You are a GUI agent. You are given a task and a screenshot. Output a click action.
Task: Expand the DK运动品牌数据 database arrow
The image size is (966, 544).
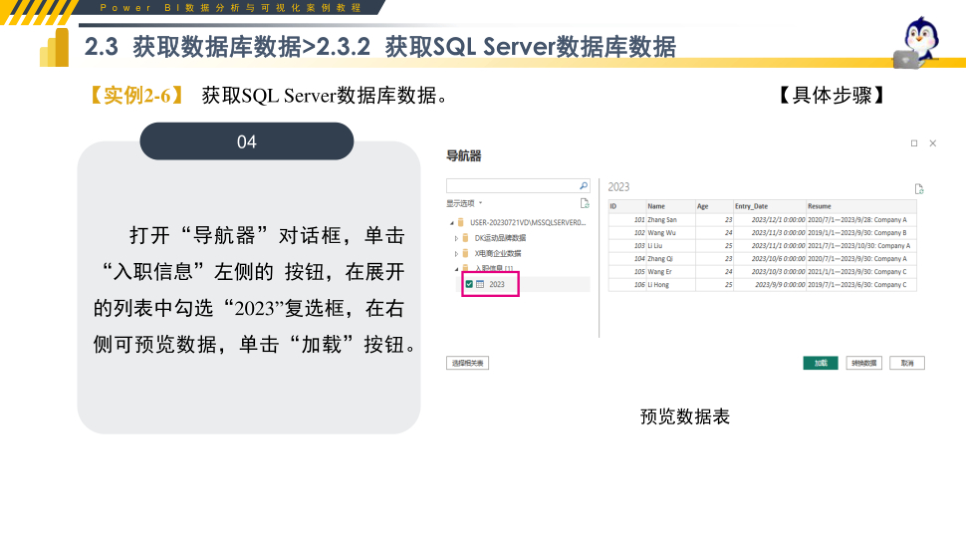tap(457, 238)
